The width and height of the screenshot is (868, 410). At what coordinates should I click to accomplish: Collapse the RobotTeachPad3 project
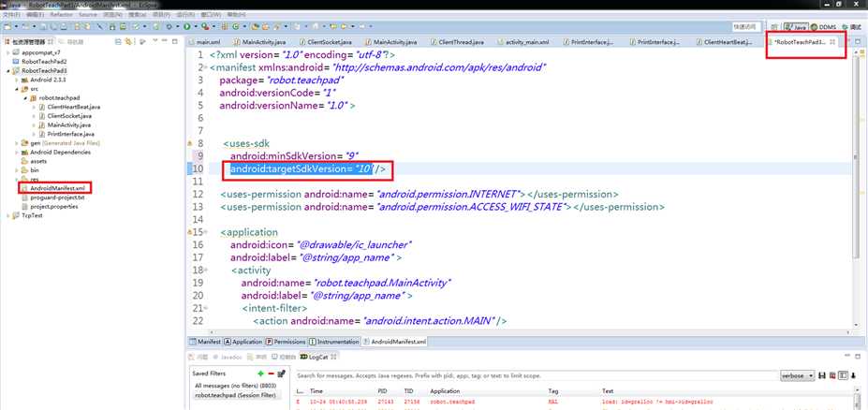7,71
